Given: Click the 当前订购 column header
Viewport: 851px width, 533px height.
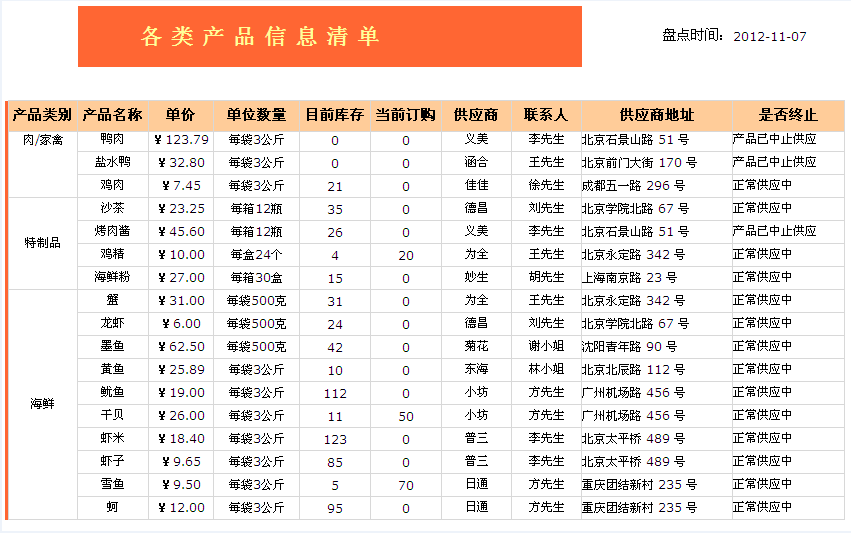Looking at the screenshot, I should (x=405, y=115).
